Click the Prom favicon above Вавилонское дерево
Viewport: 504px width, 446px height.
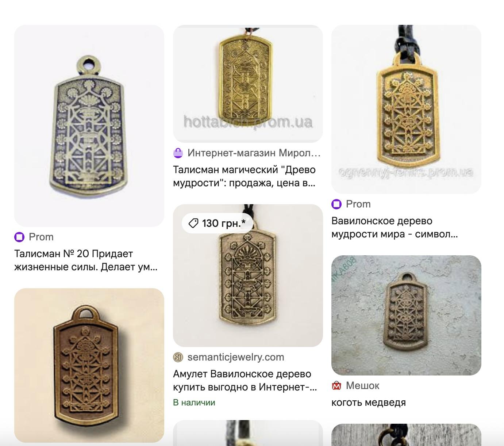(x=336, y=204)
